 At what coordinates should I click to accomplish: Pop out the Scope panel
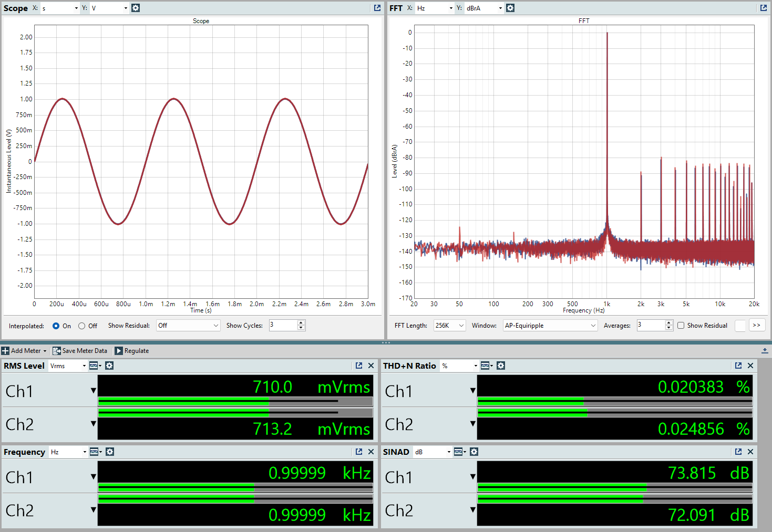pos(377,8)
